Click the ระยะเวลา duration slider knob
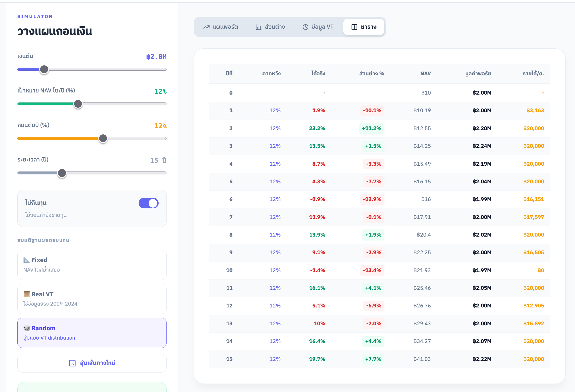 tap(62, 173)
